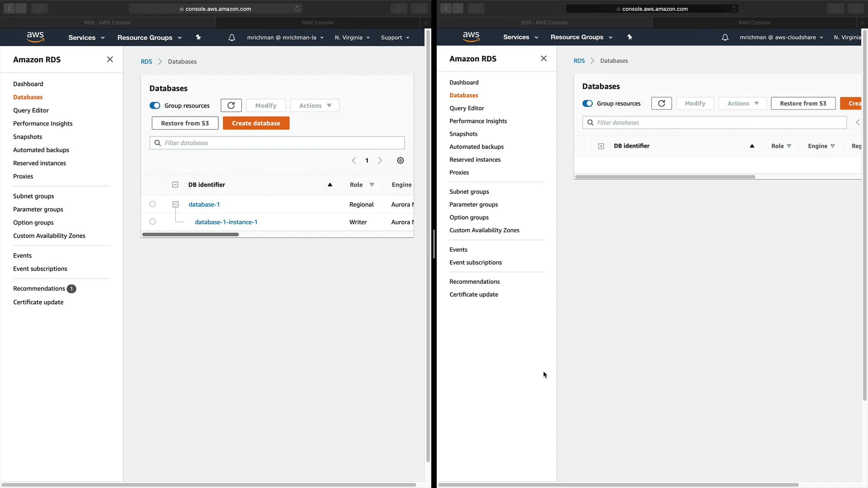Screen dimensions: 868x488
Task: Open Resource Groups menu in right console
Action: (581, 37)
